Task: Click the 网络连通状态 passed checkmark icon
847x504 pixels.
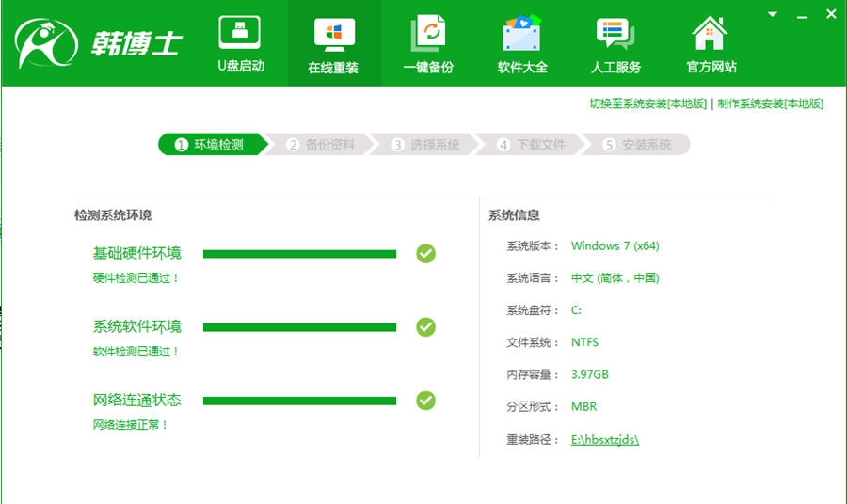Action: 425,401
